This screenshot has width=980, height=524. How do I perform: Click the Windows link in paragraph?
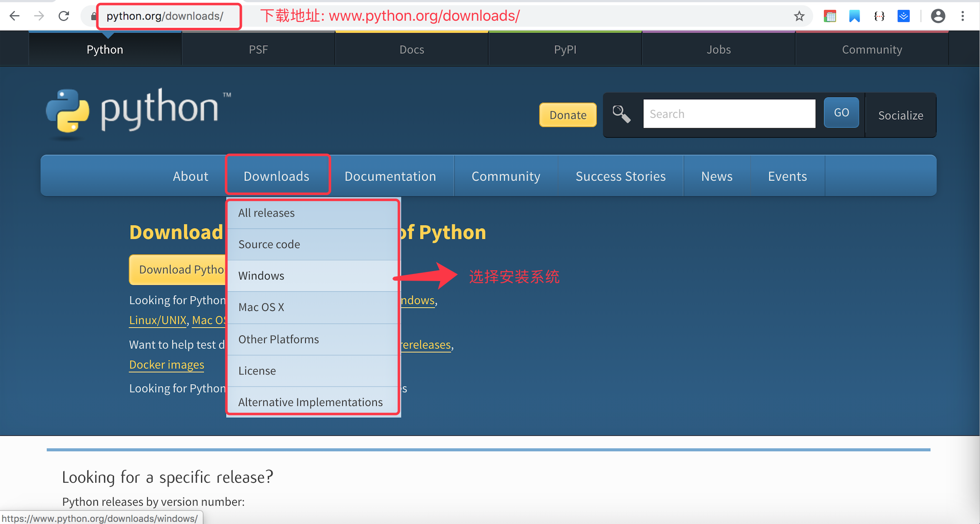tap(417, 300)
